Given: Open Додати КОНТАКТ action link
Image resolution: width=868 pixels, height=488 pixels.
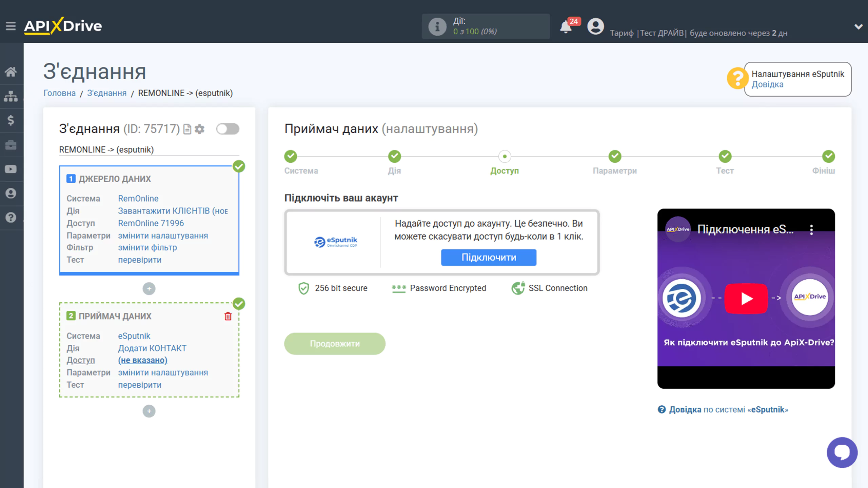Looking at the screenshot, I should [152, 348].
